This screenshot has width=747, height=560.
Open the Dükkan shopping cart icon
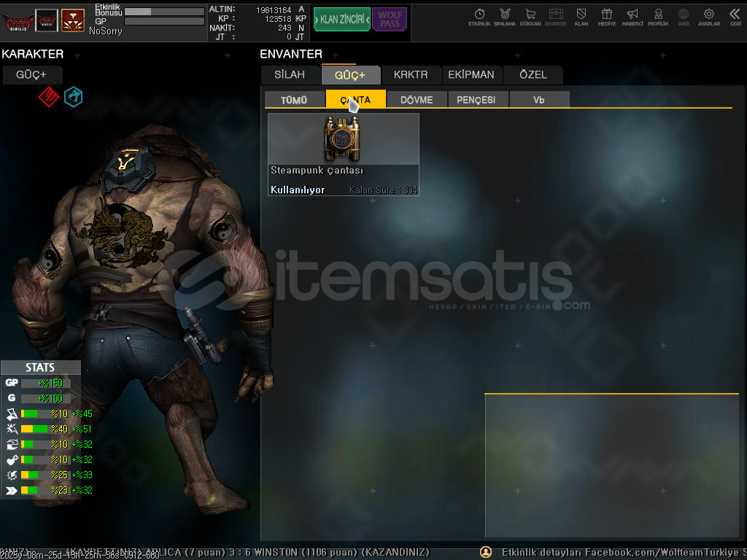pos(530,17)
